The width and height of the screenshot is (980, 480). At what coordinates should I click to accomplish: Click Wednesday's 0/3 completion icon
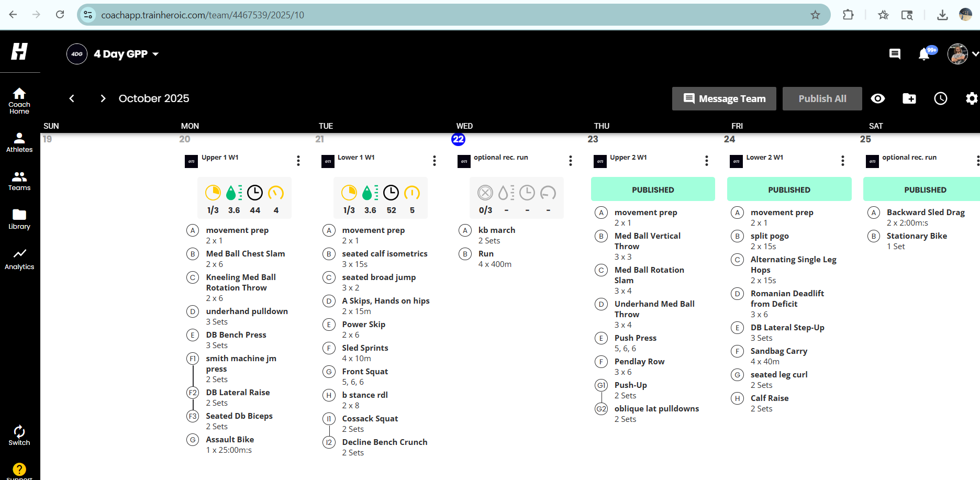pos(485,193)
